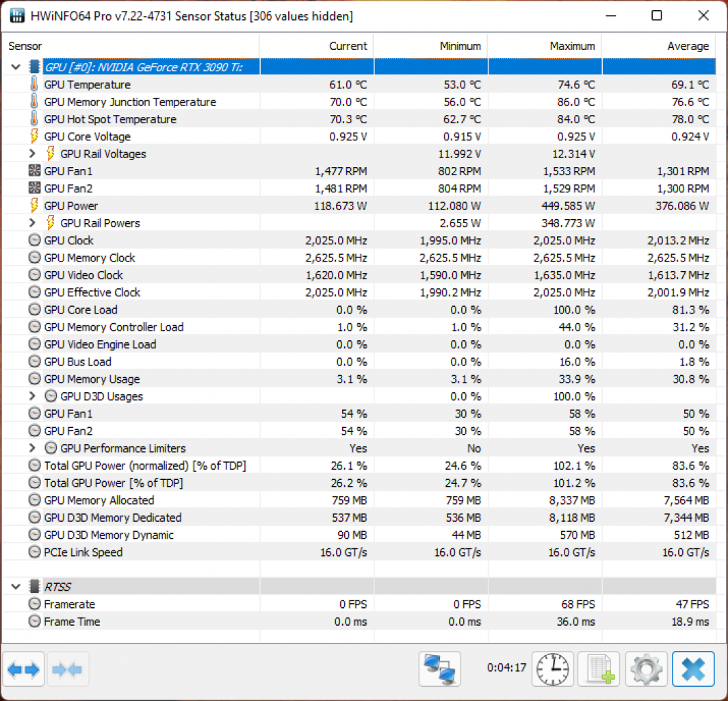
Task: Close sensor window with blue X icon
Action: tap(692, 669)
